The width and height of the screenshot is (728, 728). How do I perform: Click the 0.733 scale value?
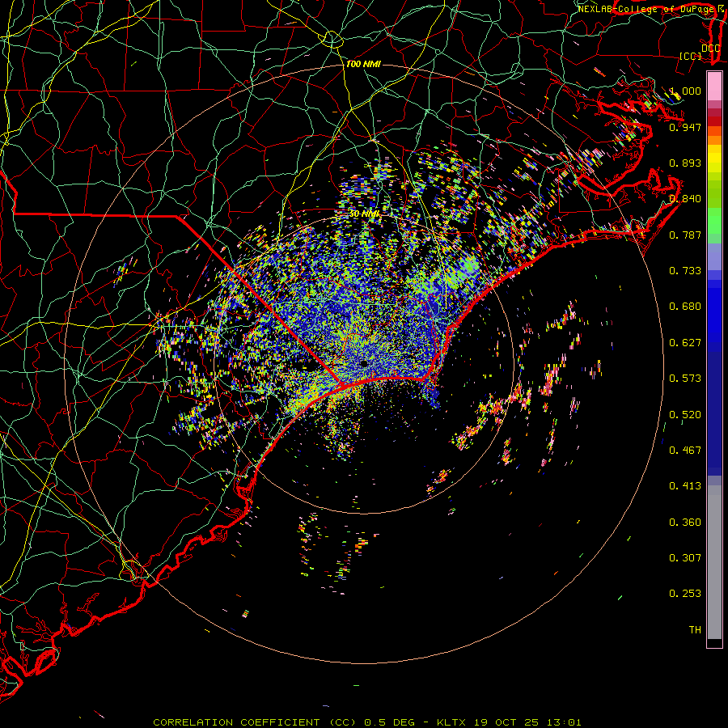(685, 271)
